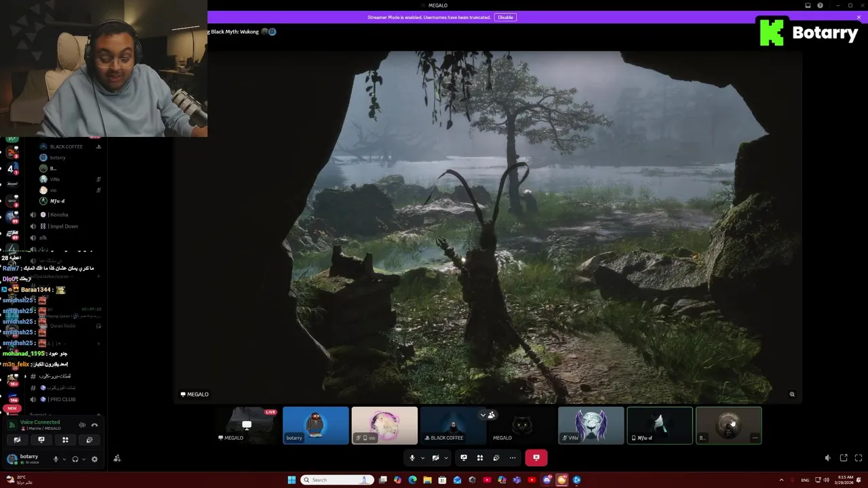Turn on camera in call control bar
The width and height of the screenshot is (868, 488).
(435, 457)
